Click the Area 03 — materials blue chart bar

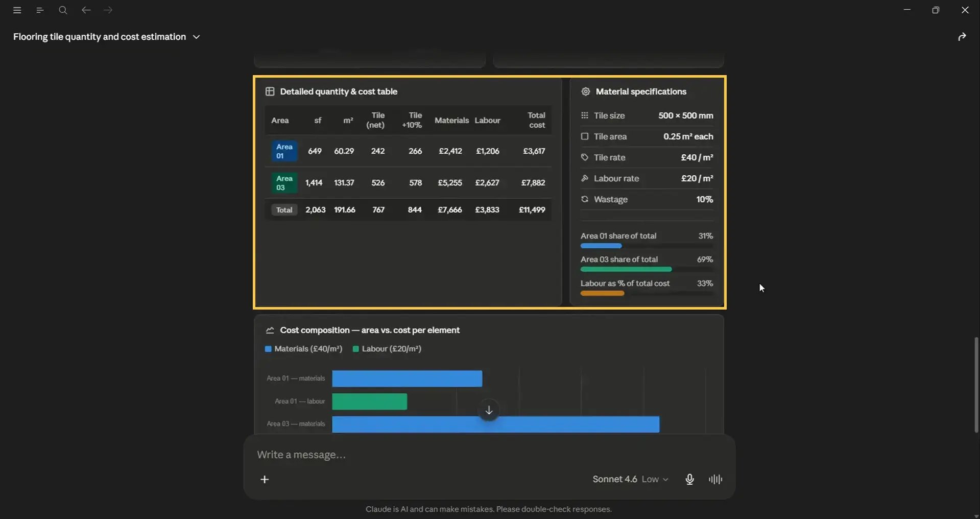pyautogui.click(x=495, y=424)
